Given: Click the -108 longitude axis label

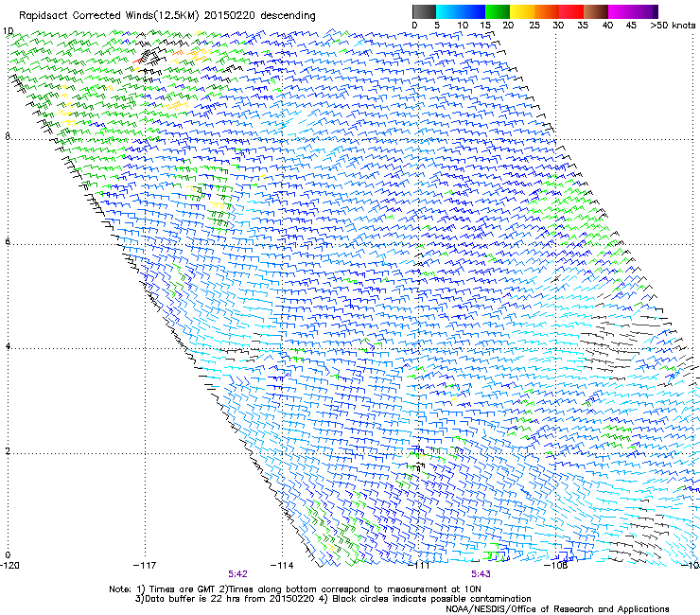Looking at the screenshot, I should (556, 566).
